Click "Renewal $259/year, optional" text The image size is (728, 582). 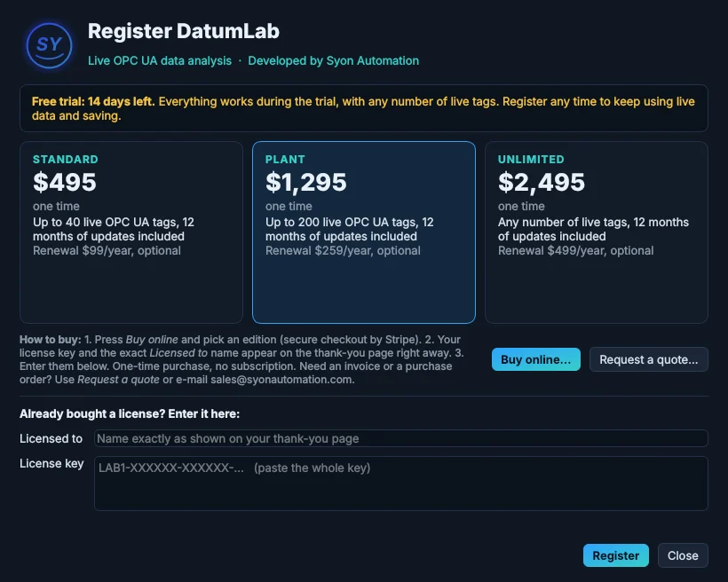(343, 250)
